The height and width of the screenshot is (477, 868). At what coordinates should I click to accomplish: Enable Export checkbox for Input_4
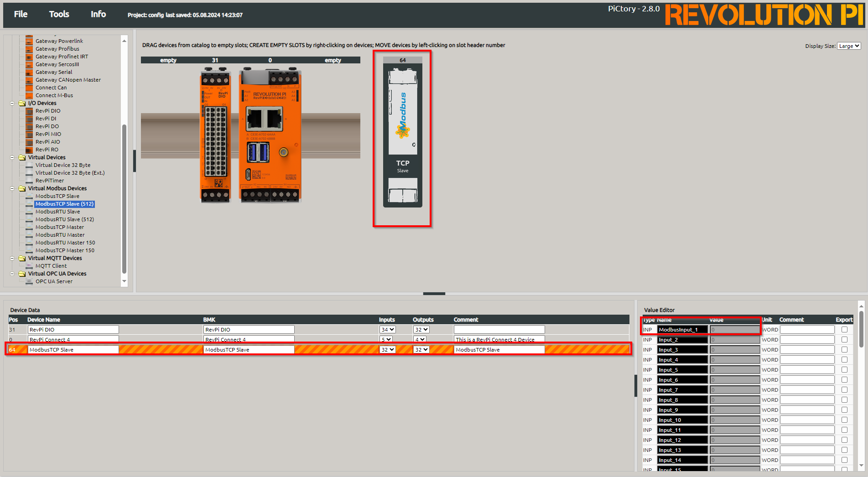[844, 360]
